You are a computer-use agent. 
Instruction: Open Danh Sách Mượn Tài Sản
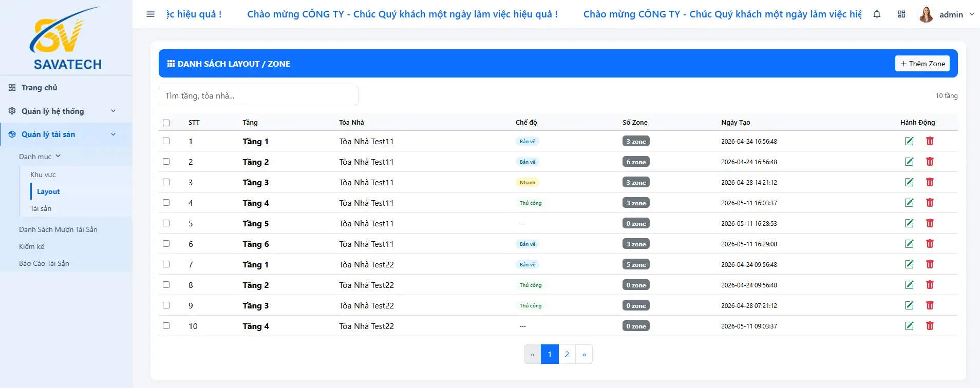[58, 229]
